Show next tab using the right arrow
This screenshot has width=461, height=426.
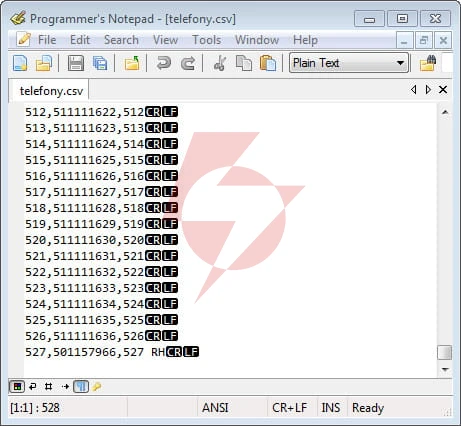point(428,89)
